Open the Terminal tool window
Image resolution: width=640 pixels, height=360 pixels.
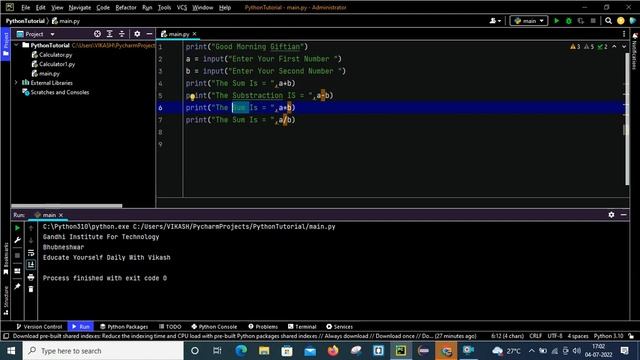(302, 327)
